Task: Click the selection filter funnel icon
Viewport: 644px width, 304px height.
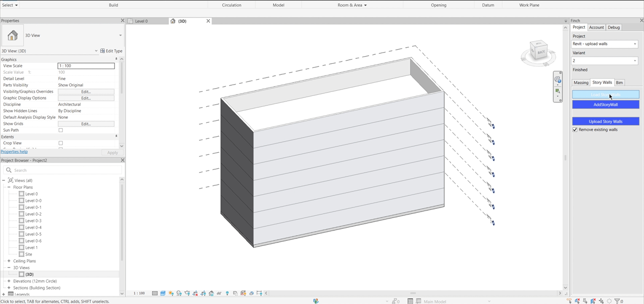Action: tap(617, 301)
